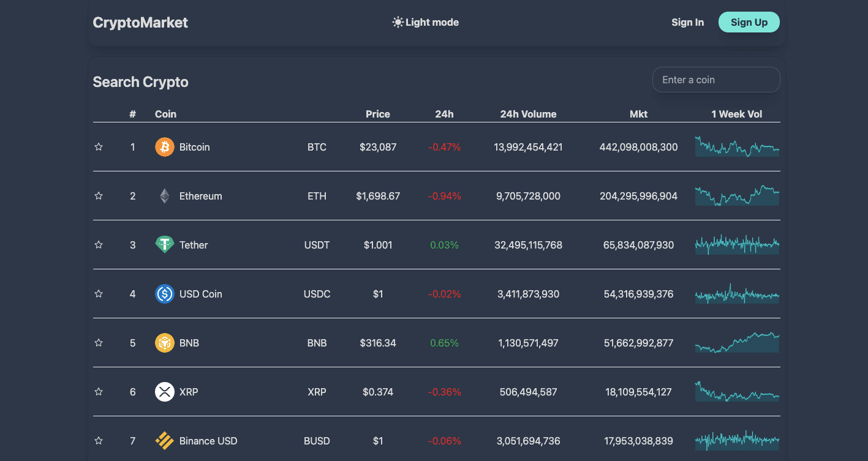Open the Tether coin name link

pos(194,245)
